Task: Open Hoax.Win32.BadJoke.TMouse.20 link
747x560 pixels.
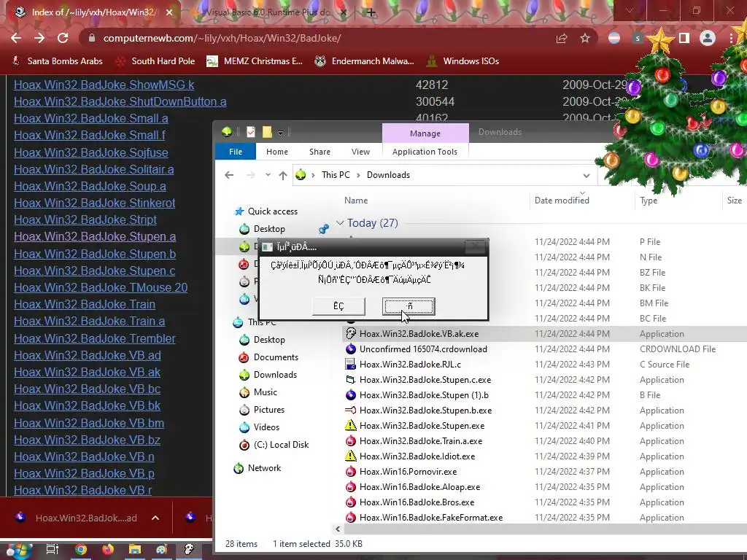Action: click(x=101, y=287)
